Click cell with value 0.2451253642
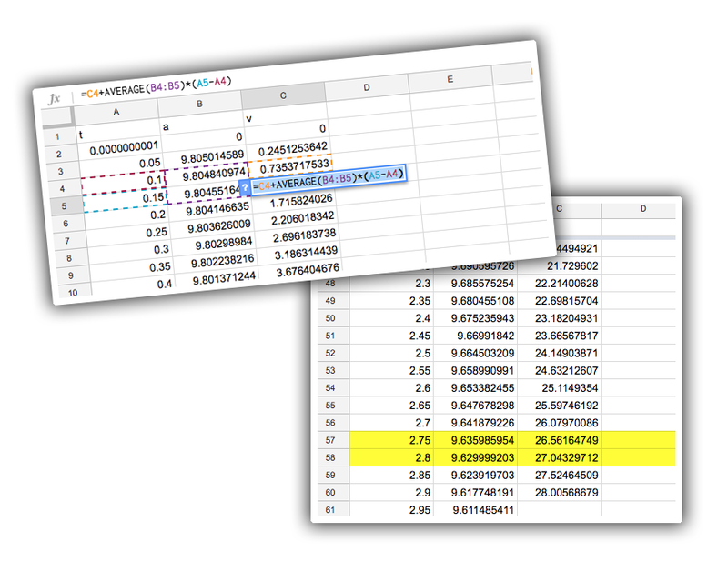Screen dimensions: 728x581 (x=289, y=149)
